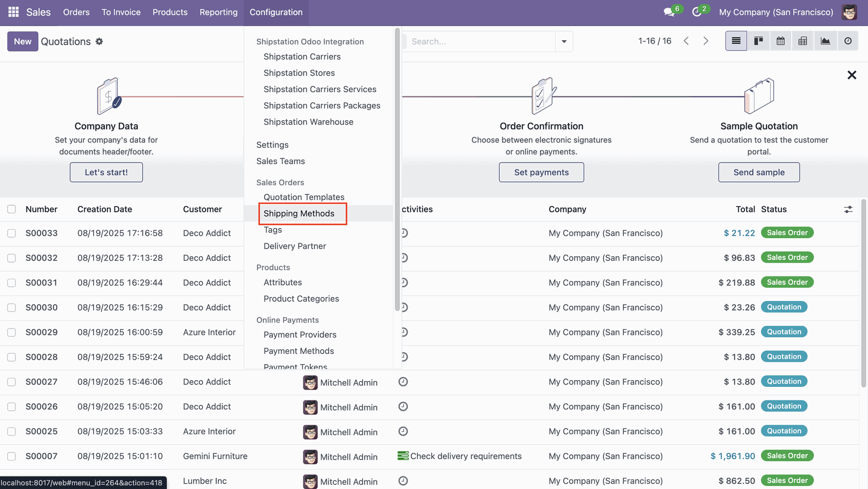The image size is (868, 489).
Task: Tick the select-all checkbox in header
Action: (x=12, y=209)
